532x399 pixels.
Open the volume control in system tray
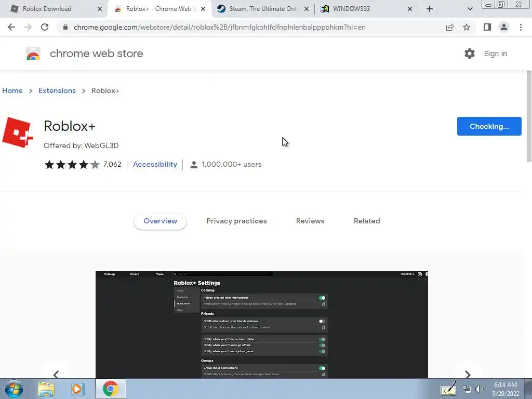(480, 389)
